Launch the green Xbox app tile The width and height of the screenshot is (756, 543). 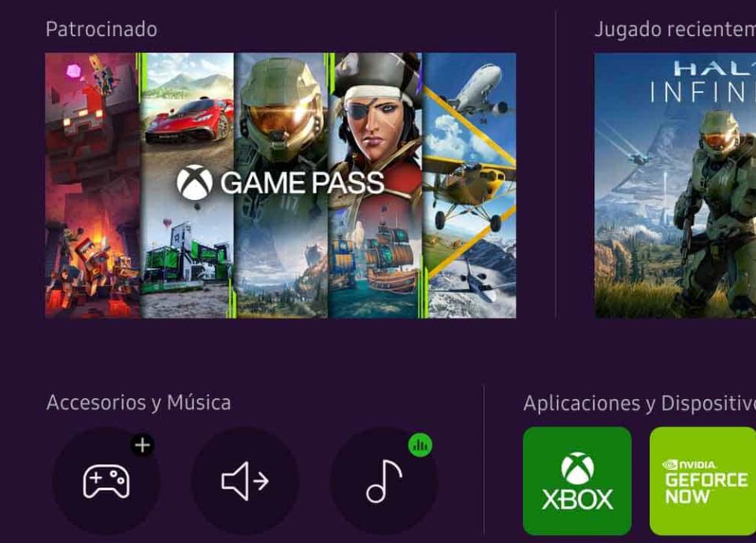(577, 481)
